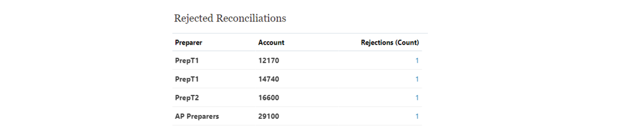Viewport: 644px width, 130px height.
Task: Open rejection count link for account 14740
Action: coord(417,79)
